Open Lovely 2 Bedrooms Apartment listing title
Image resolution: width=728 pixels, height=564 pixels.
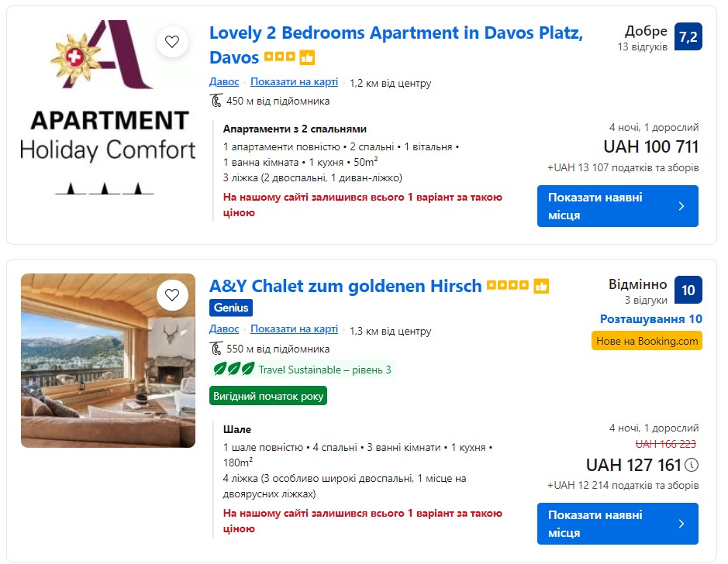click(x=395, y=33)
